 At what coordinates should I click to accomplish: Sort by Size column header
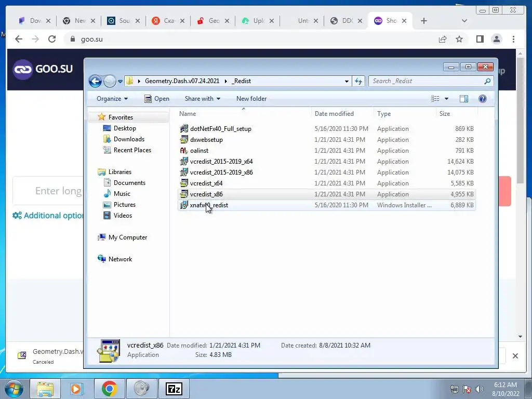[x=457, y=114]
